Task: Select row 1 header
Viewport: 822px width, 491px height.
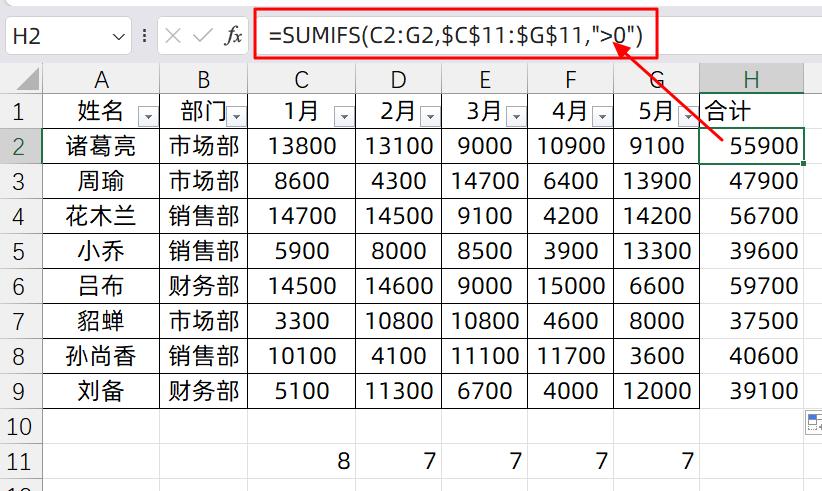Action: (20, 111)
